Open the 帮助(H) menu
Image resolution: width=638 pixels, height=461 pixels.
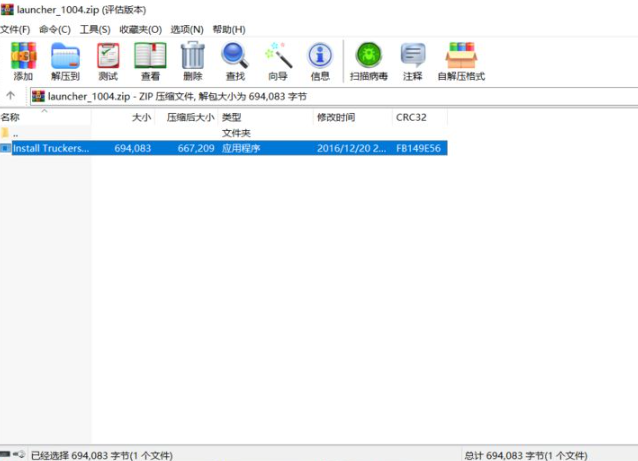pos(229,29)
